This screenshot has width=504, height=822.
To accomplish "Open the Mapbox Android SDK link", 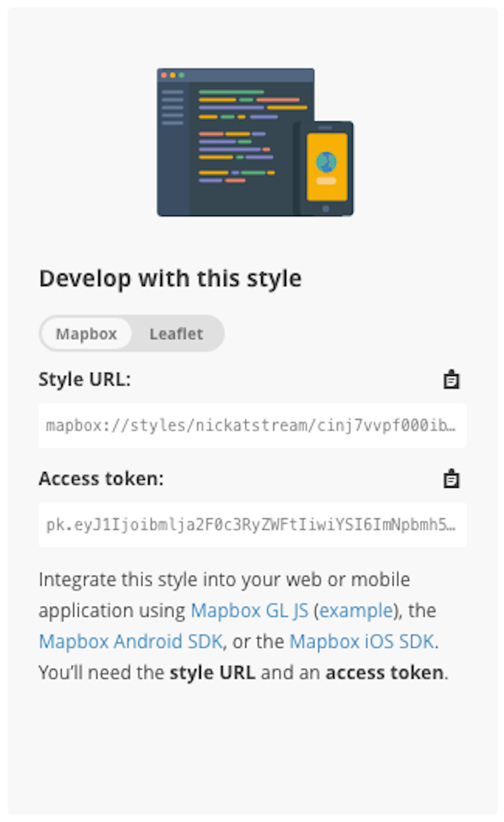I will click(x=131, y=641).
